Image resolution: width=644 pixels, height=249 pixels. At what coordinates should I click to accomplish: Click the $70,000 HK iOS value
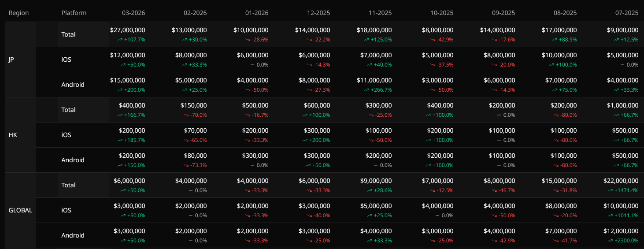(x=196, y=130)
